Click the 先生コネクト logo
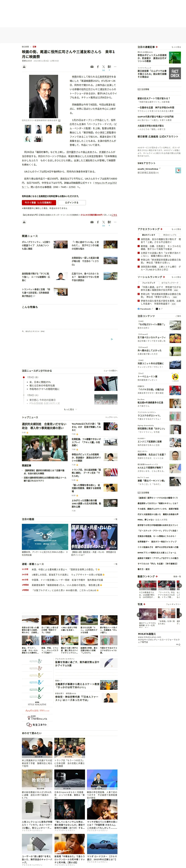Viewport: 186px width, 868px height. [x=37, y=724]
